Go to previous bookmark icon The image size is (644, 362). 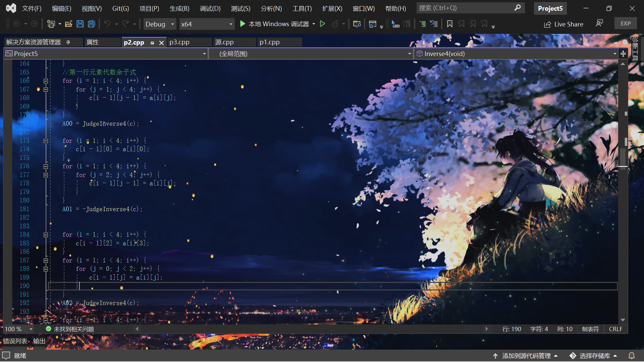click(x=461, y=24)
